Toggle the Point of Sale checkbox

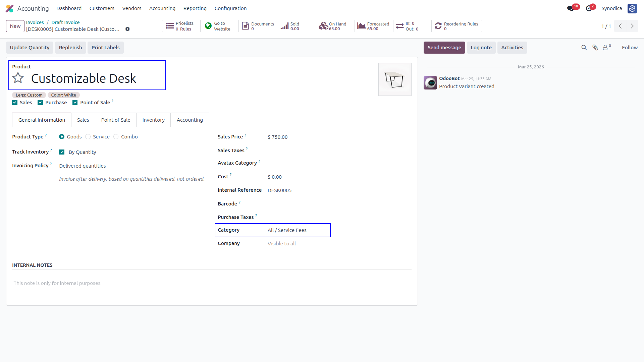coord(75,103)
